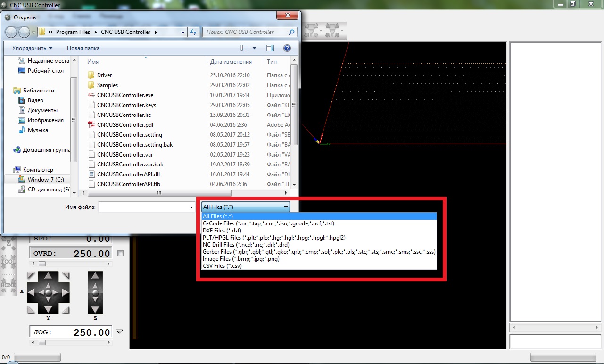Refresh the CNC USB Controller folder view
The width and height of the screenshot is (604, 364).
(x=193, y=32)
